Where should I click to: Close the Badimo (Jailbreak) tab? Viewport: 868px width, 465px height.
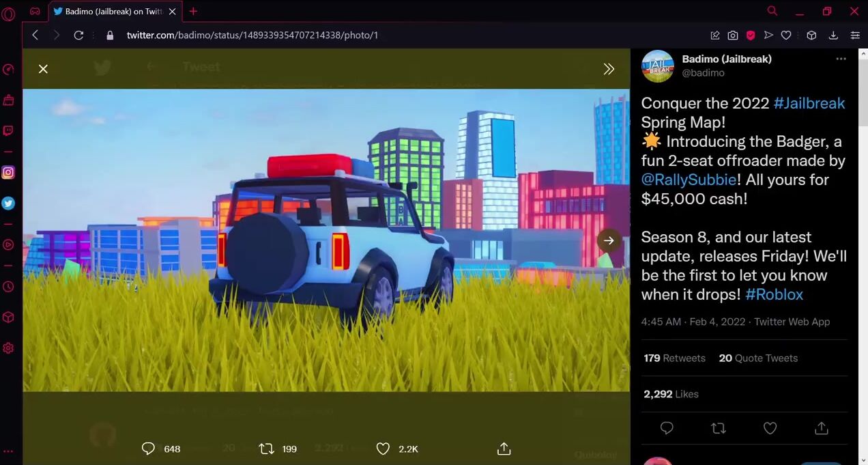click(x=172, y=12)
